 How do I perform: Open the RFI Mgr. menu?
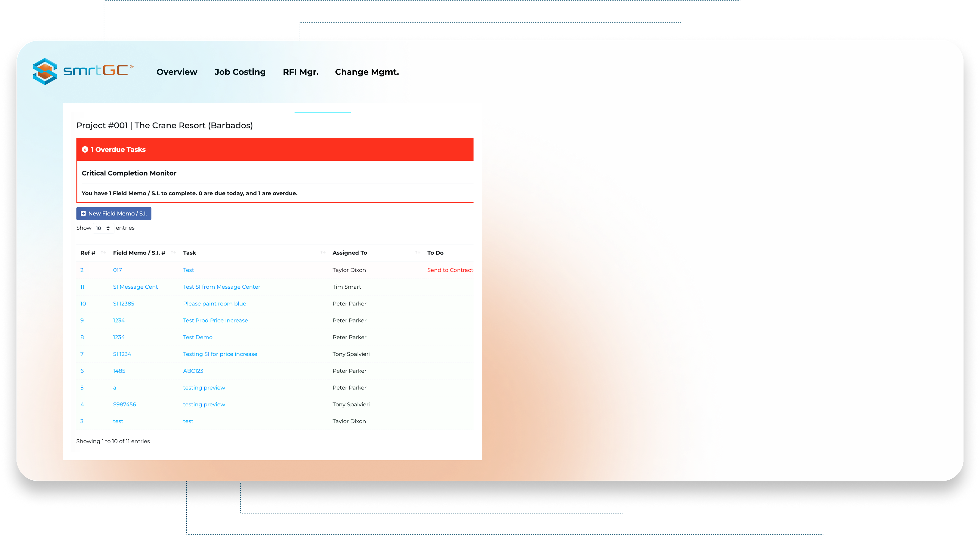[300, 72]
